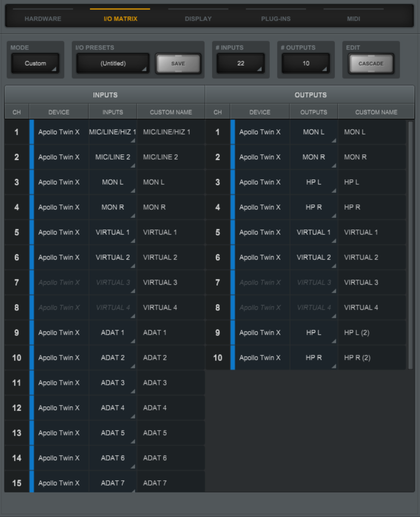Open output channel 9 HP L routing menu
Screen dimensions: 420x517
pyautogui.click(x=314, y=333)
